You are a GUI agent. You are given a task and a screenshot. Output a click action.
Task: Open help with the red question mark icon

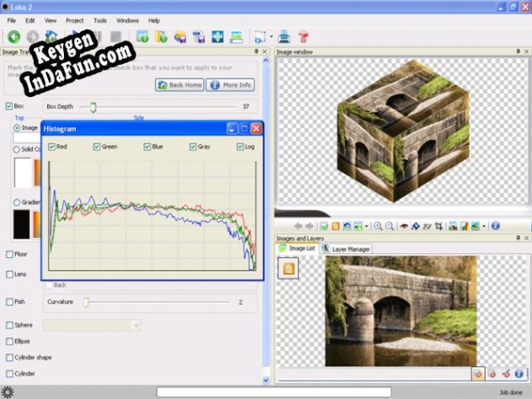303,36
